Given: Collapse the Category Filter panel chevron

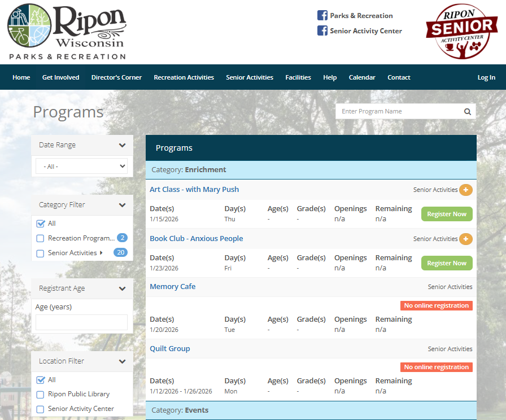Looking at the screenshot, I should coord(122,205).
